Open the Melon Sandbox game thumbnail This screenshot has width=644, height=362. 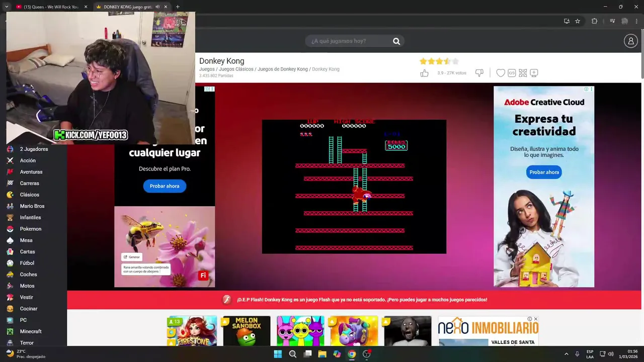click(x=247, y=331)
